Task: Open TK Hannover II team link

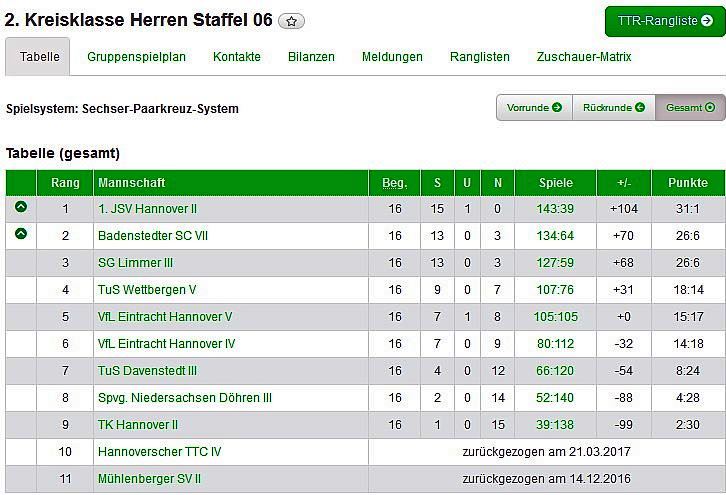Action: (x=138, y=425)
